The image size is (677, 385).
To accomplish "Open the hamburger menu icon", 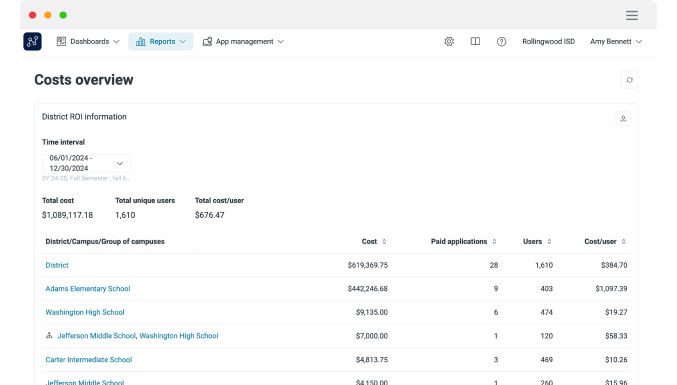I will click(x=632, y=16).
